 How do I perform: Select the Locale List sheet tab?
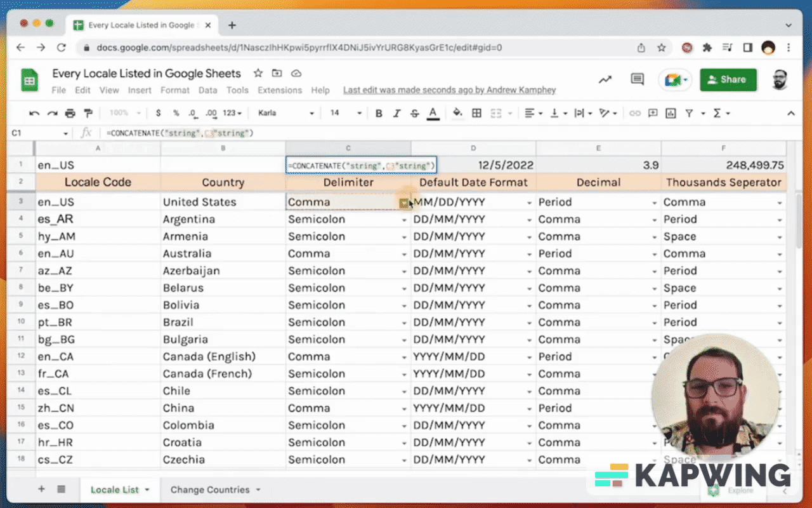click(x=114, y=490)
